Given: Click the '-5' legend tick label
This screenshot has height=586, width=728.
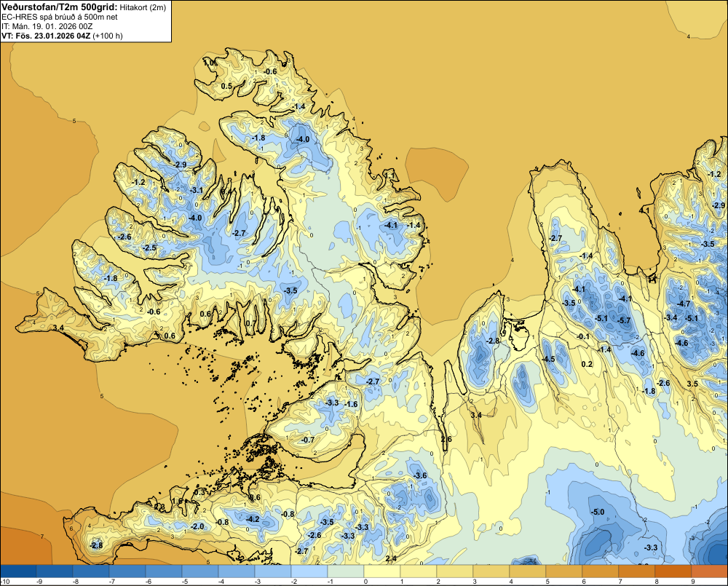Looking at the screenshot, I should [x=184, y=582].
